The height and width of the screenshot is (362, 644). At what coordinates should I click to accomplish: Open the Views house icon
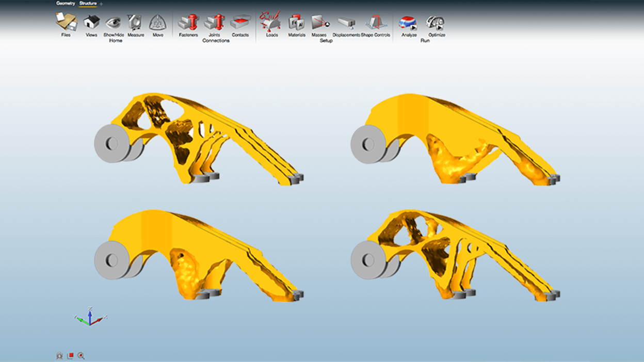[x=91, y=22]
